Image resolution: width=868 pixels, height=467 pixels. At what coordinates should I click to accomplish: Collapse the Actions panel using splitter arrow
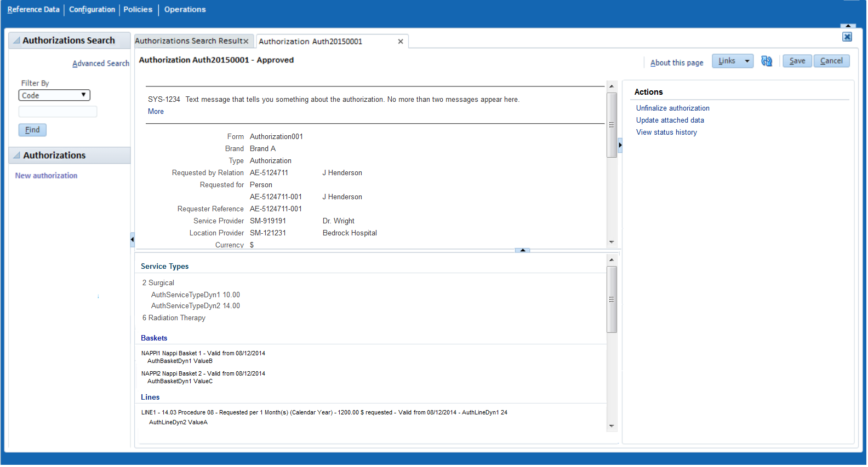[620, 145]
